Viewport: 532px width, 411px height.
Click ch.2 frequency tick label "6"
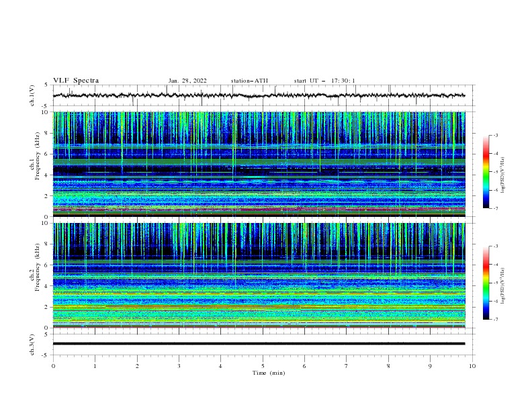(x=47, y=265)
